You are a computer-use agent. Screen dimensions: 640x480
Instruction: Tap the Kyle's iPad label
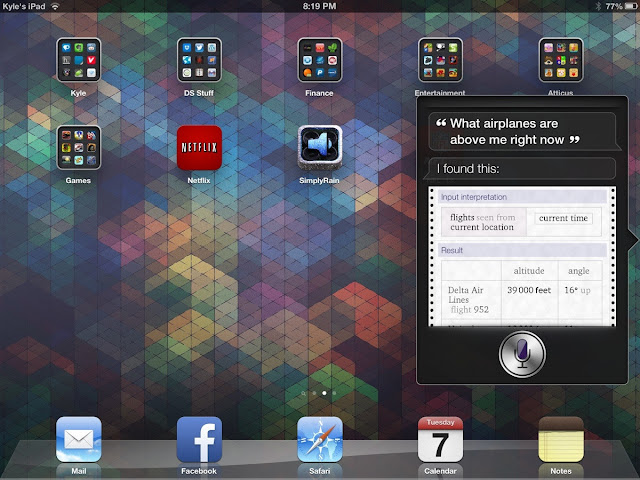(24, 6)
